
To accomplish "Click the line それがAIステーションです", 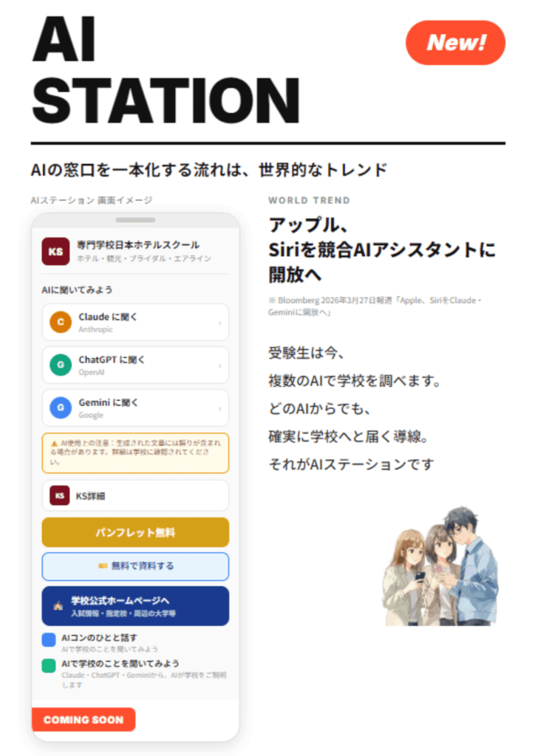I will pos(351,464).
